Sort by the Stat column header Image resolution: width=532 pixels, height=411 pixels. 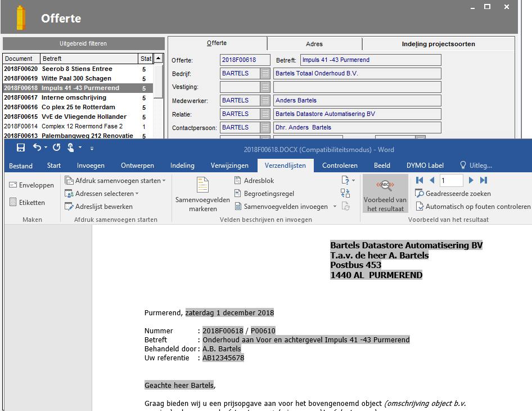(x=146, y=59)
